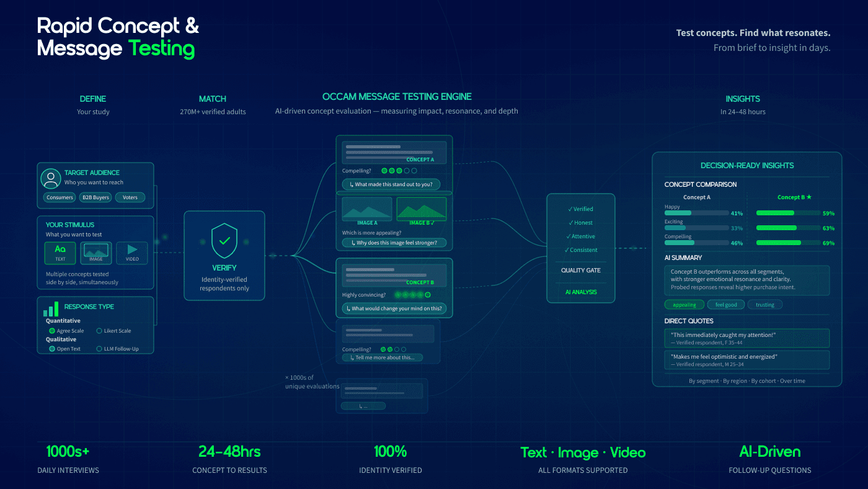Click the Honest check item

click(x=580, y=223)
